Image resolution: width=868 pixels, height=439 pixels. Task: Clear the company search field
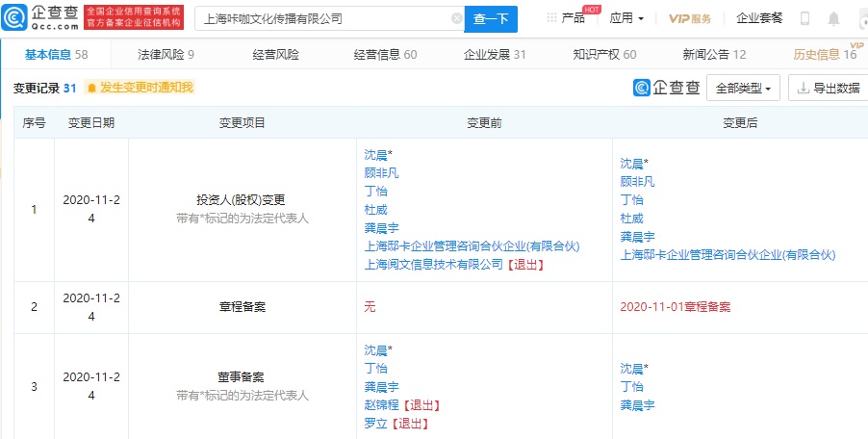(x=457, y=19)
